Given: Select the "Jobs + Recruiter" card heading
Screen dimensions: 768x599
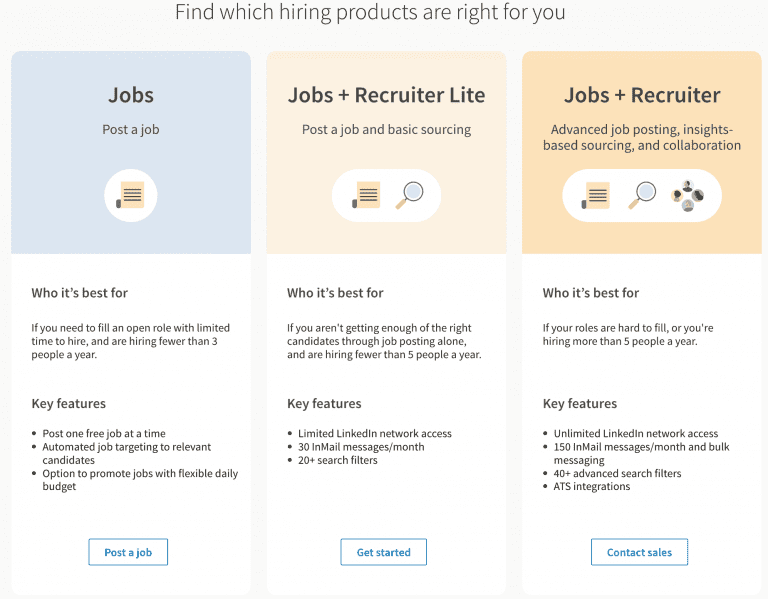Looking at the screenshot, I should (642, 96).
